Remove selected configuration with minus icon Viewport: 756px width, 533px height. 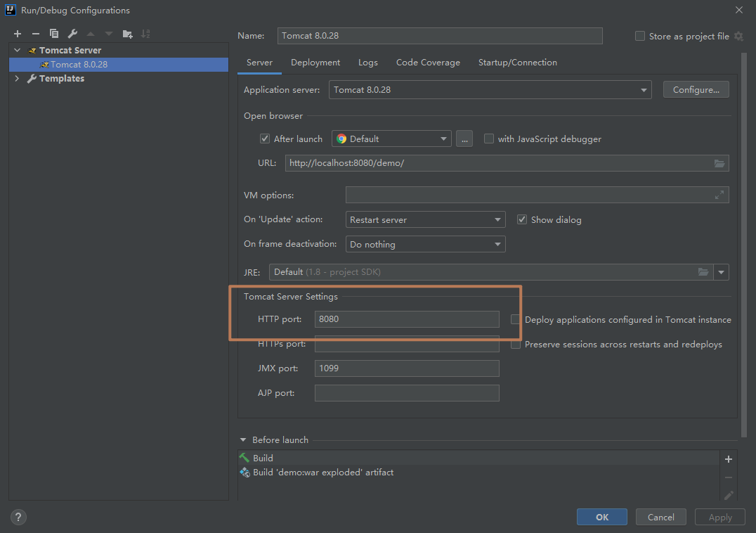coord(36,34)
